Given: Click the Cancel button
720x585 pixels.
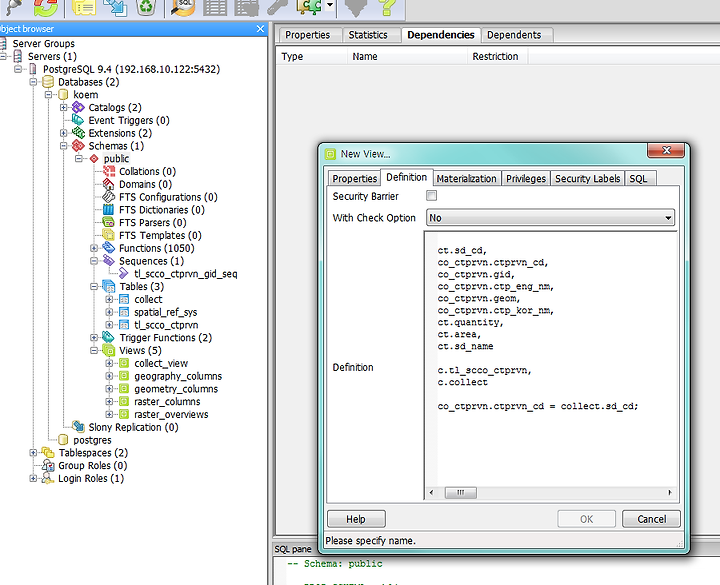Looking at the screenshot, I should (651, 519).
